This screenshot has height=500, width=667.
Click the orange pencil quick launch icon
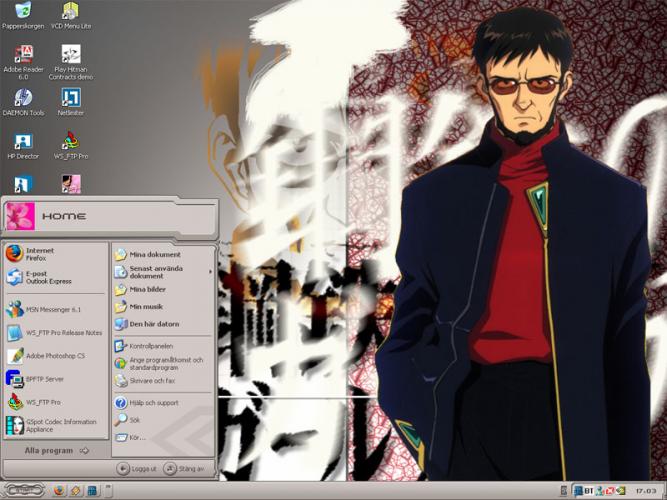[x=76, y=491]
